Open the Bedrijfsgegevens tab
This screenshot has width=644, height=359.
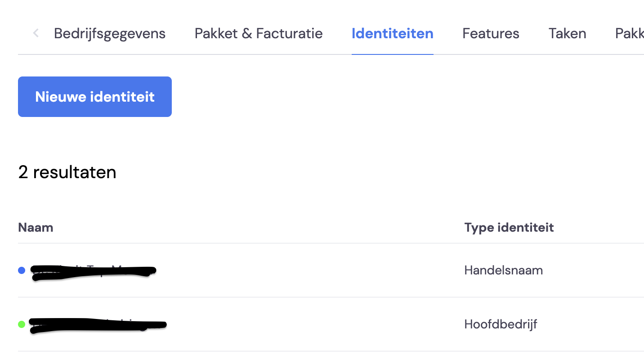point(110,33)
